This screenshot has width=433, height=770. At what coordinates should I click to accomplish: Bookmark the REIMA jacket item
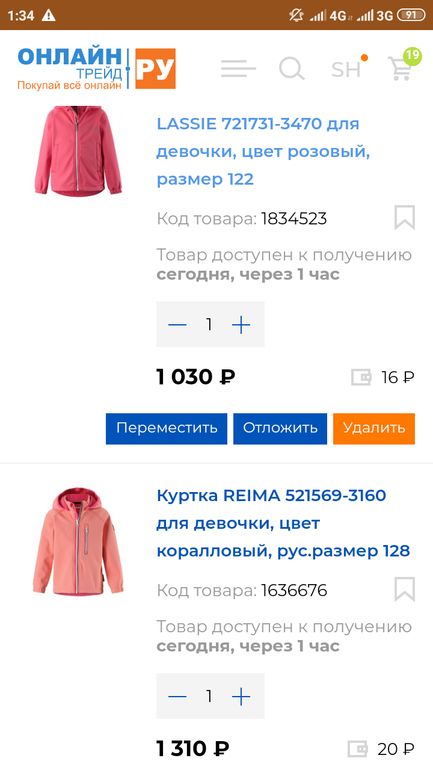pyautogui.click(x=405, y=589)
